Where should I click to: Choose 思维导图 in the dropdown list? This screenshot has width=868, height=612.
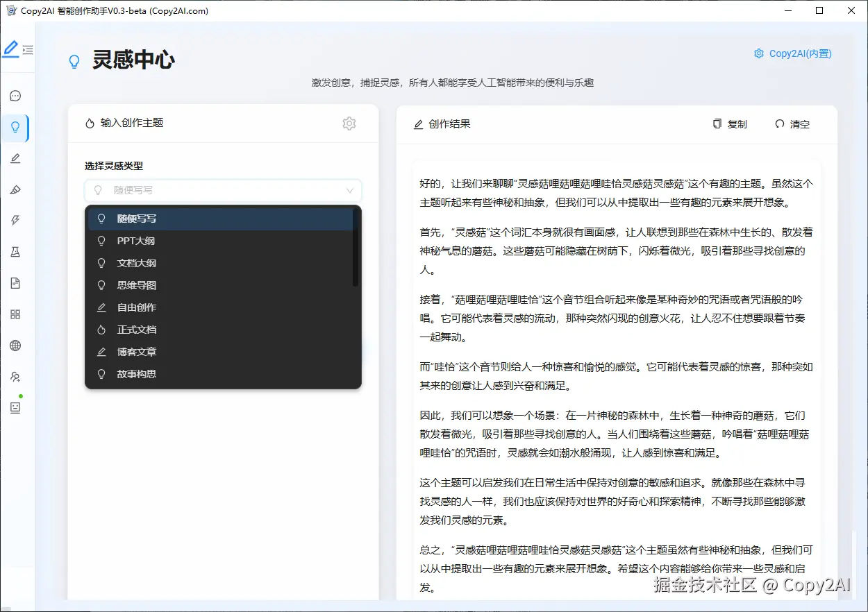pos(136,285)
